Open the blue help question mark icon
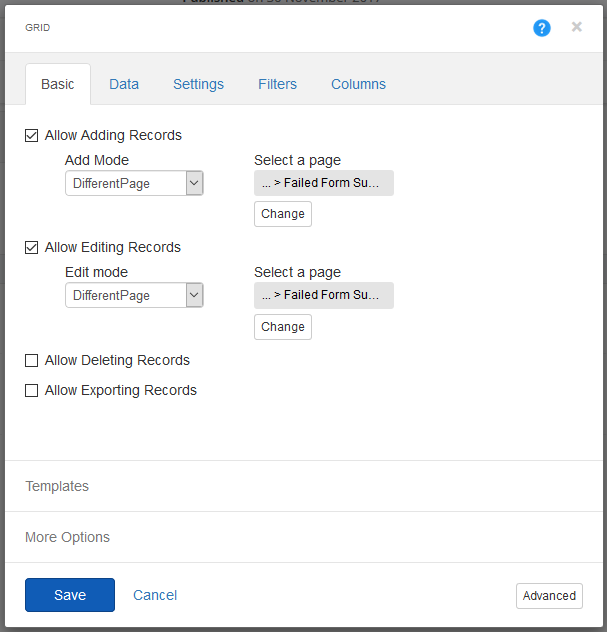Screen dimensions: 607x632 coord(542,28)
